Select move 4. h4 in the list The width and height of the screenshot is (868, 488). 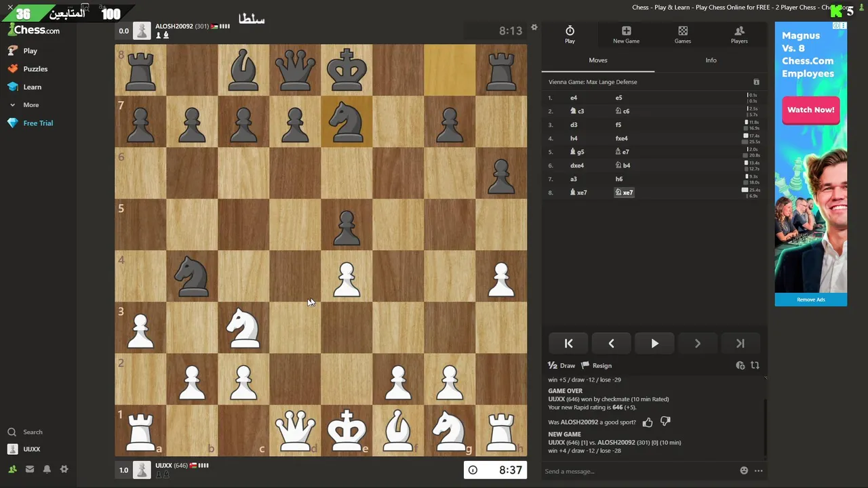(574, 138)
